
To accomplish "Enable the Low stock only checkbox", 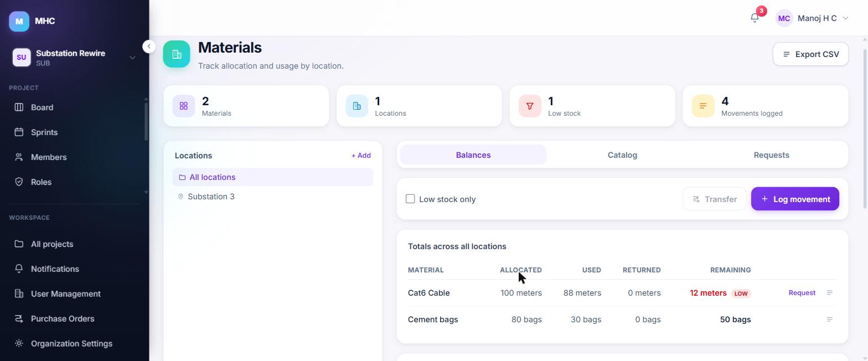I will click(410, 199).
